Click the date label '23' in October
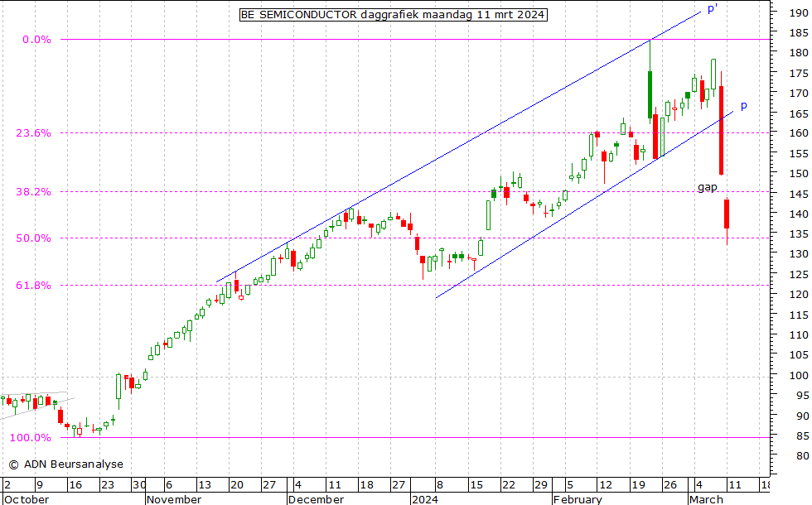This screenshot has width=812, height=505. [x=107, y=485]
